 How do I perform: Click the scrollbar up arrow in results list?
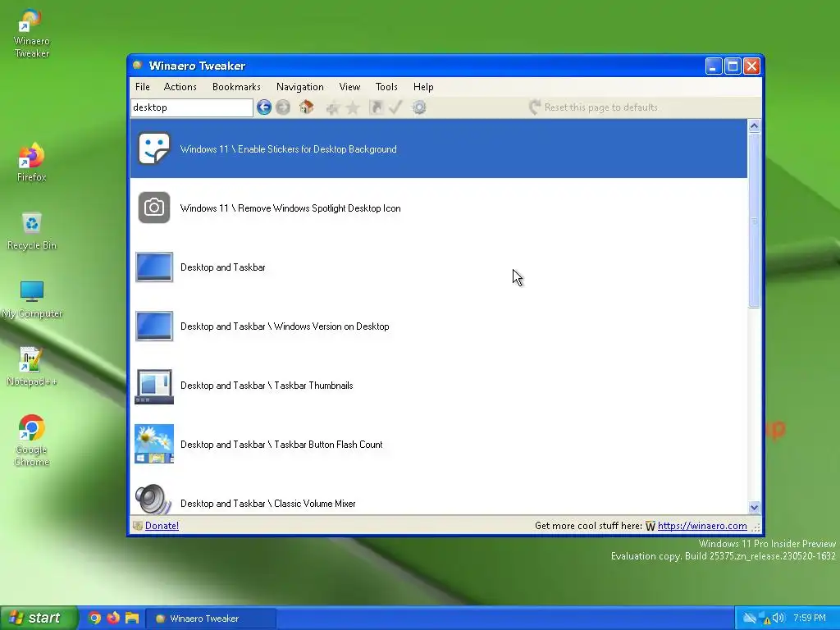pyautogui.click(x=755, y=126)
